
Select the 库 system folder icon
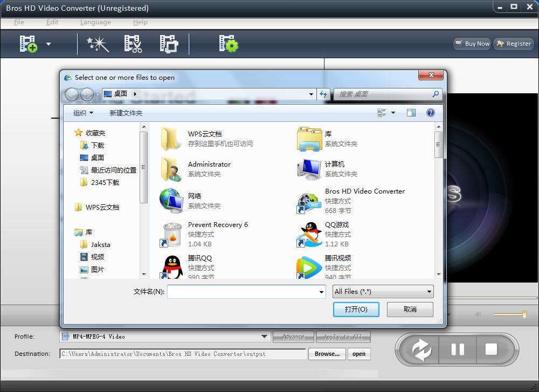[309, 139]
